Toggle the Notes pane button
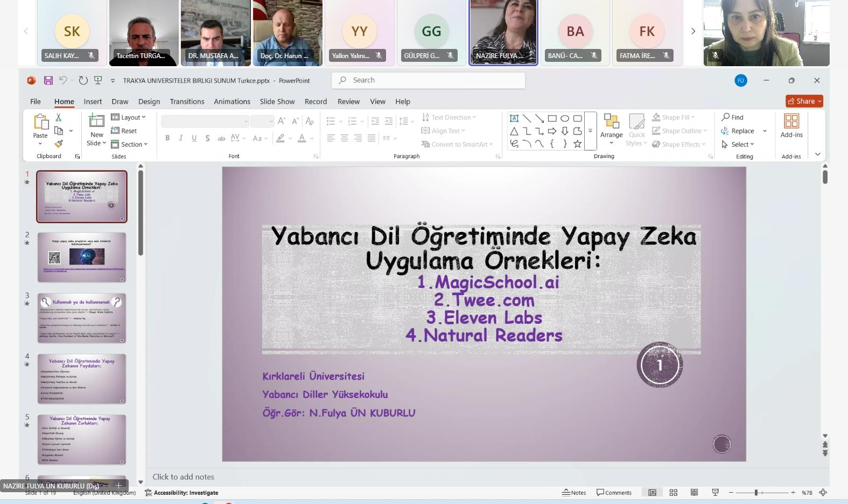 (x=574, y=492)
